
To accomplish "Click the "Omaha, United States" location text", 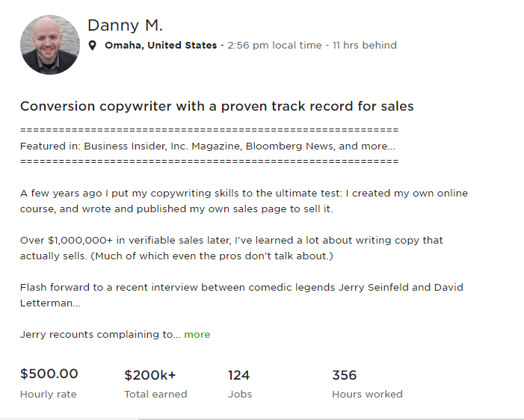I will (x=160, y=46).
